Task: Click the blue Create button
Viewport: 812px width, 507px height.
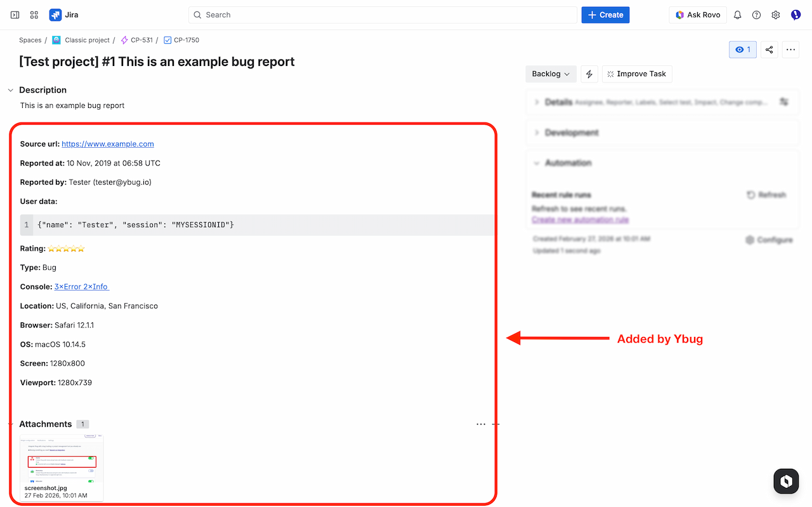Action: (x=605, y=14)
